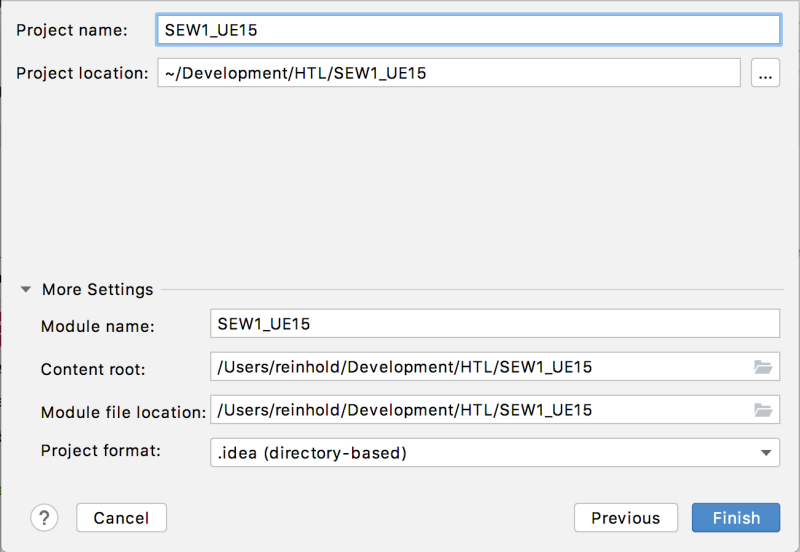The height and width of the screenshot is (552, 800).
Task: Browse folder for Module file location
Action: [x=763, y=410]
